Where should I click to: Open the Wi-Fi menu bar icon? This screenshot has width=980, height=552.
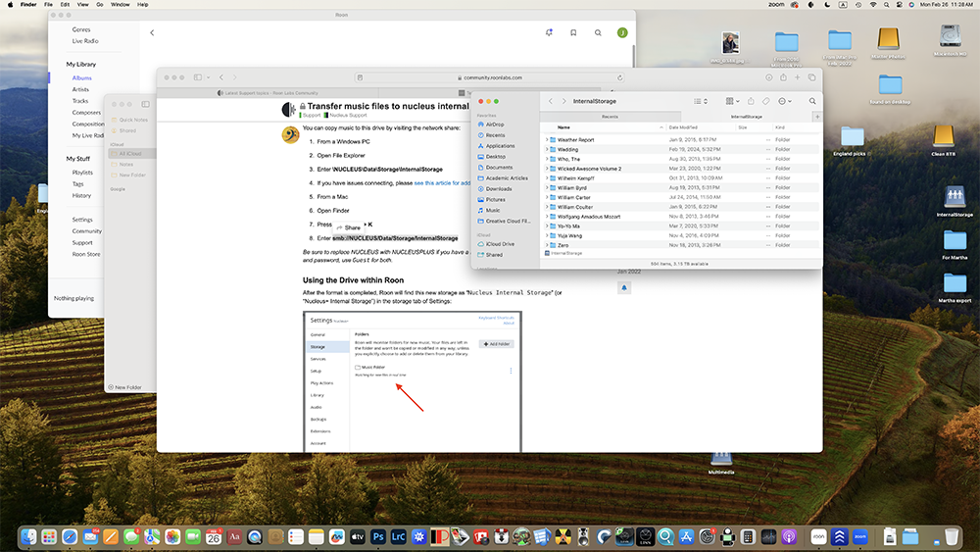point(873,4)
